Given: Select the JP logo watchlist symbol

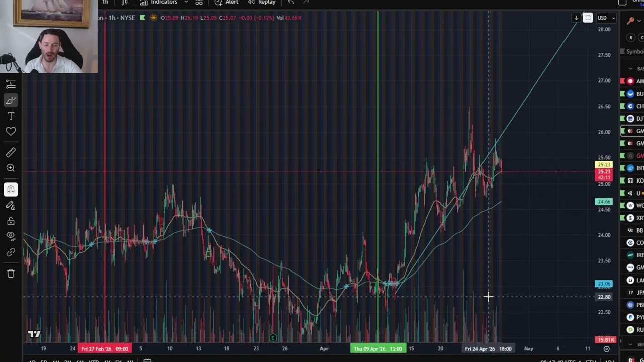Looking at the screenshot, I should (630, 292).
